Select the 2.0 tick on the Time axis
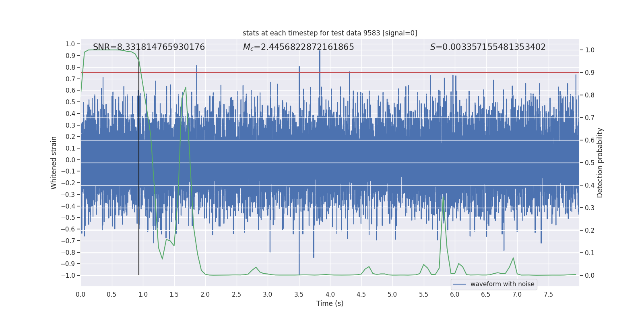This screenshot has height=322, width=644. coord(205,294)
